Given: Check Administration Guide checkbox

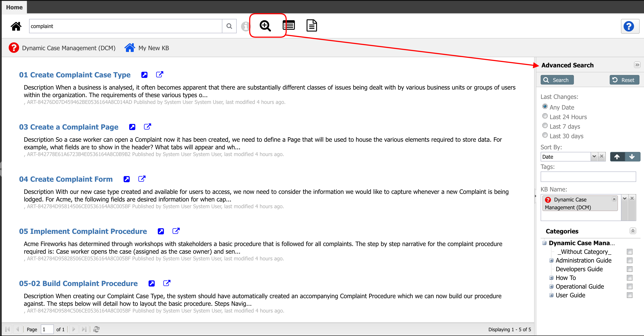Looking at the screenshot, I should point(629,260).
